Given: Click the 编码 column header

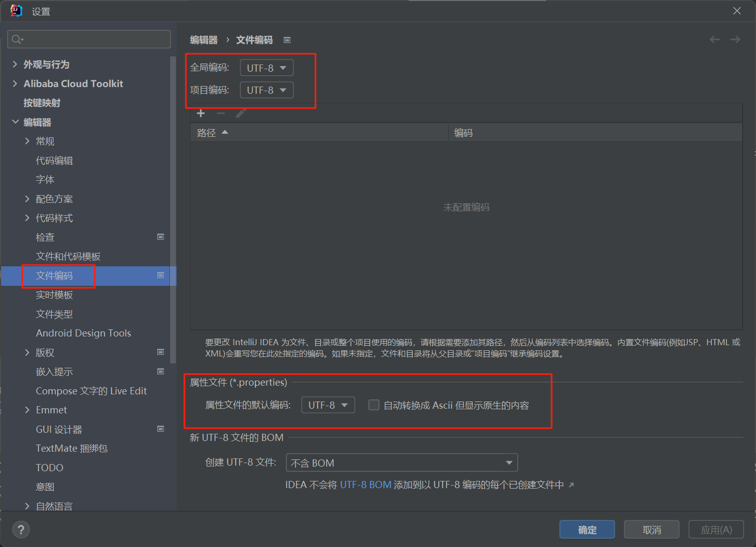Looking at the screenshot, I should 595,133.
